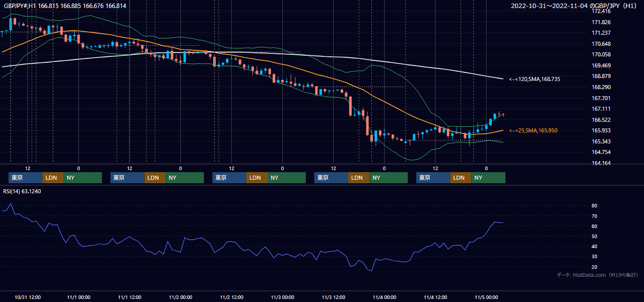Click RSI scale level 70
The width and height of the screenshot is (644, 302).
595,216
